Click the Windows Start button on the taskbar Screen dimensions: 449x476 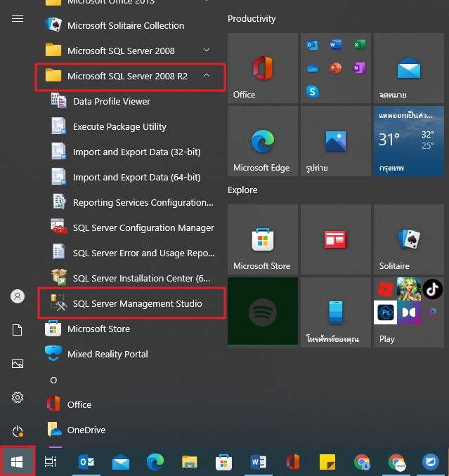click(x=17, y=462)
